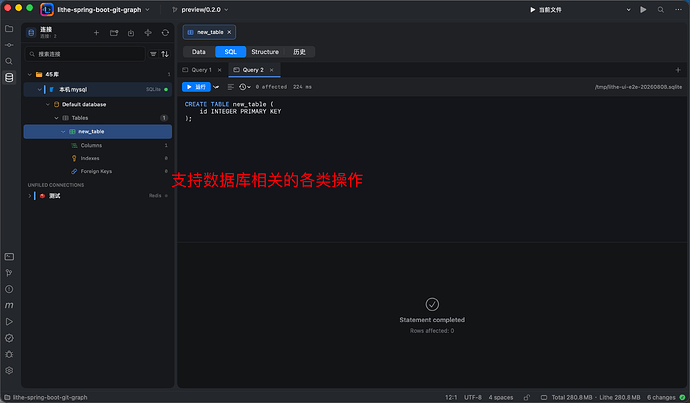The height and width of the screenshot is (403, 690).
Task: Close the new_table editor tab
Action: [x=229, y=32]
